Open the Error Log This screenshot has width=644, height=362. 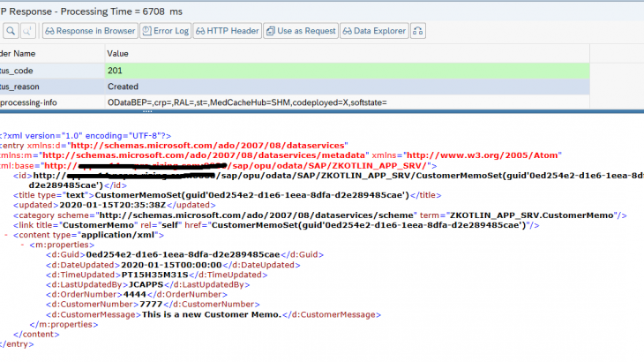click(x=165, y=31)
